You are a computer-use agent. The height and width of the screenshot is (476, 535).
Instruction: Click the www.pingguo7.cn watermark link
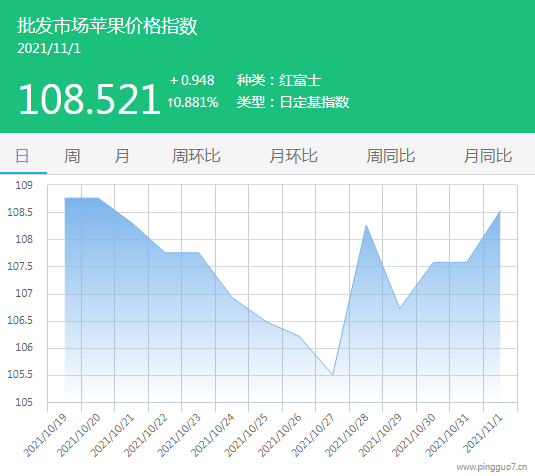click(x=492, y=467)
